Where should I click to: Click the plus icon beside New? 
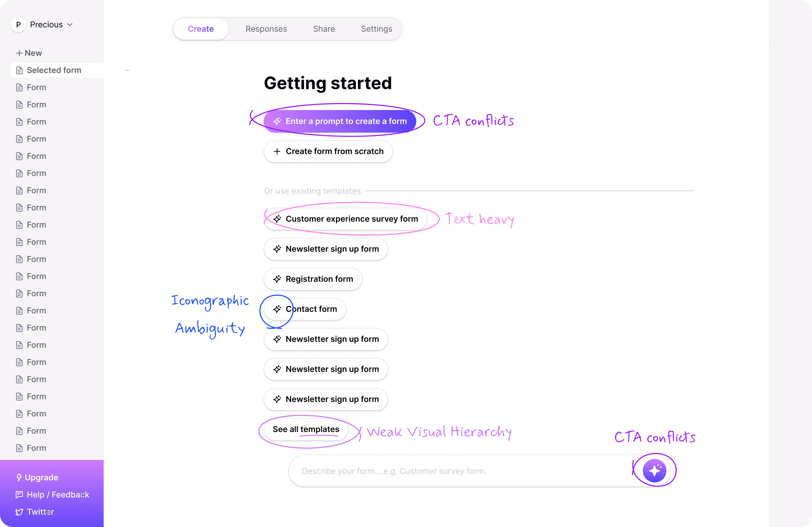click(19, 53)
